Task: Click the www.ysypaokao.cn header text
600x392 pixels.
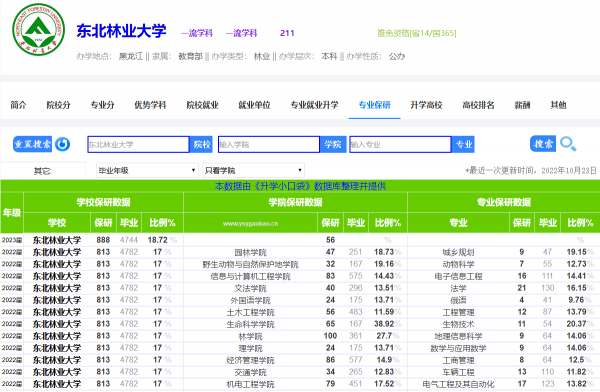Action: [x=250, y=224]
